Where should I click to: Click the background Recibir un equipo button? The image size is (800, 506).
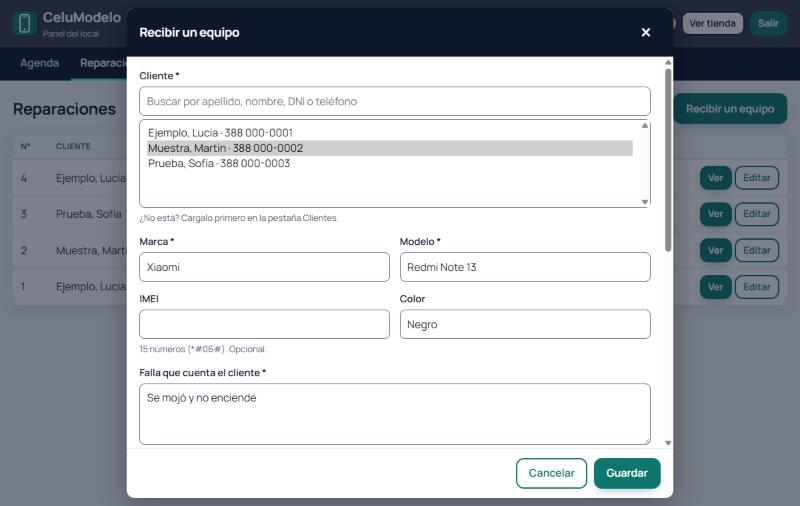[730, 109]
